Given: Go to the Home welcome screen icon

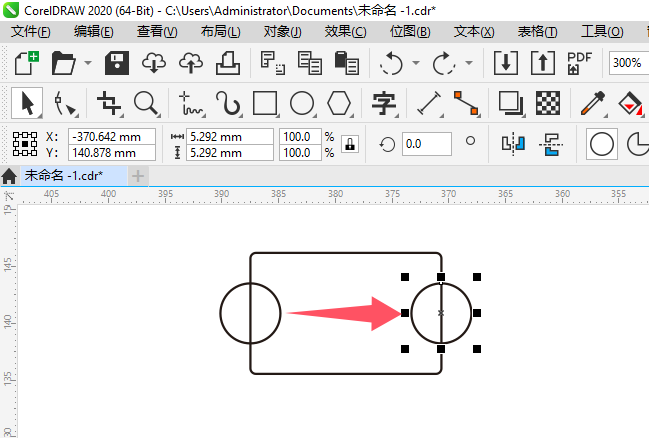Looking at the screenshot, I should (9, 176).
